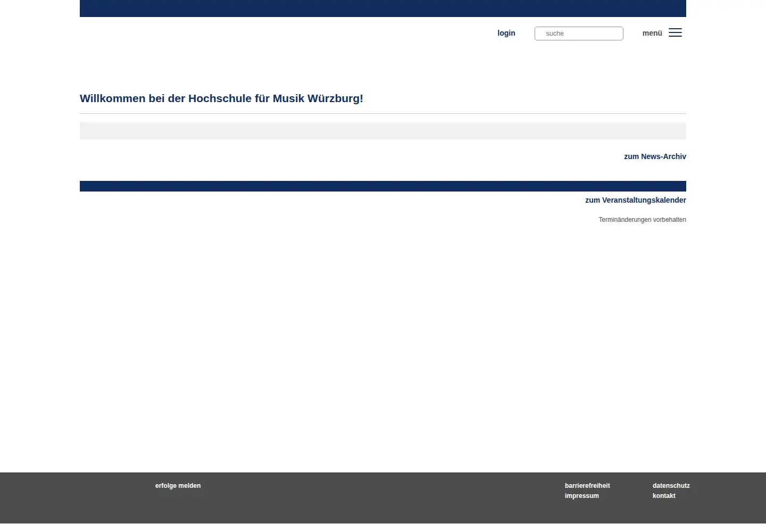Open datenschutz footer link
This screenshot has height=532, width=766.
(671, 486)
